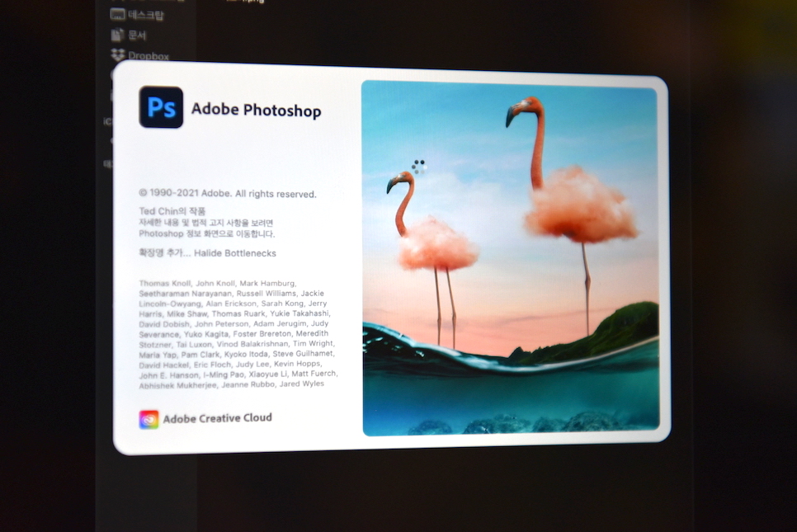The image size is (797, 532).
Task: Click the rainbow Creative Cloud icon
Action: click(149, 420)
